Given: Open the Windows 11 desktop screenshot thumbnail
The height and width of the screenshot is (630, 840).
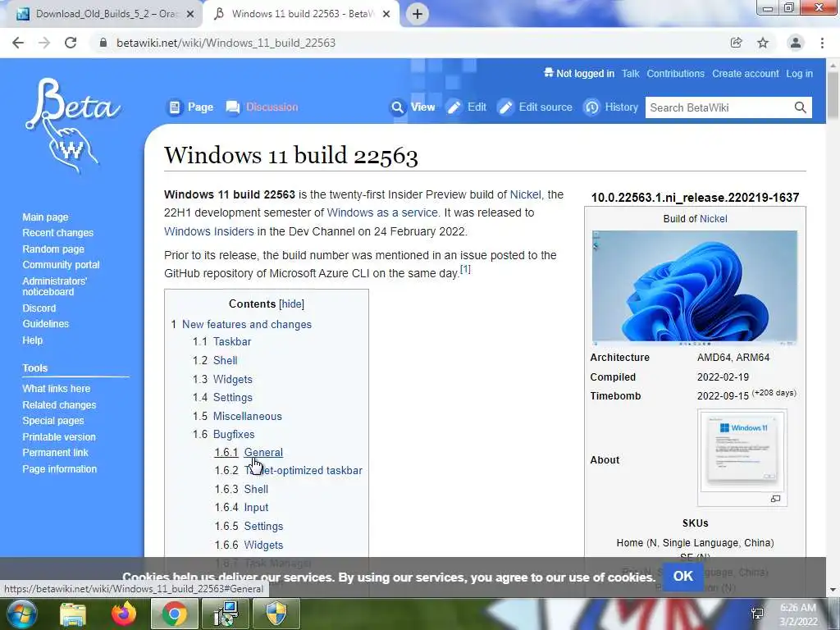Looking at the screenshot, I should 695,288.
